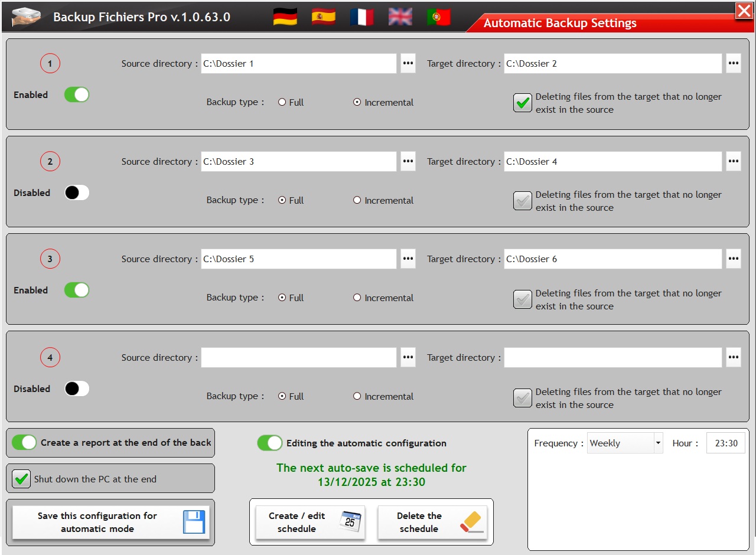Open the Frequency dropdown showing Weekly

point(657,443)
